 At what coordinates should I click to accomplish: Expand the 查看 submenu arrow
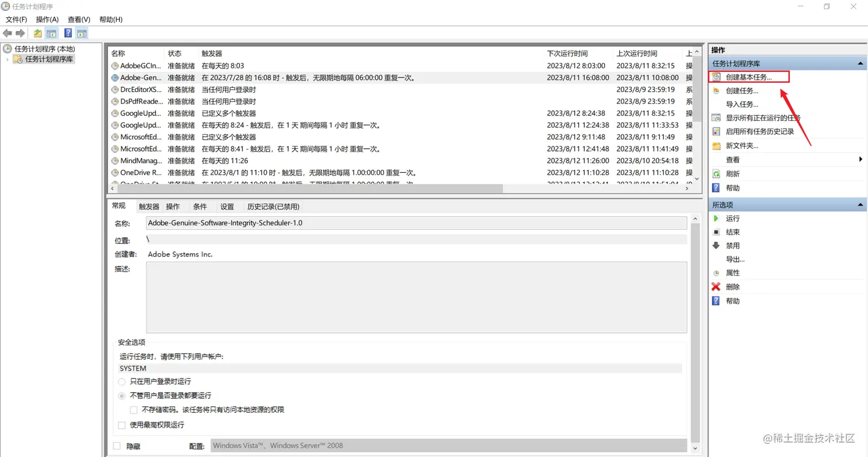coord(861,160)
